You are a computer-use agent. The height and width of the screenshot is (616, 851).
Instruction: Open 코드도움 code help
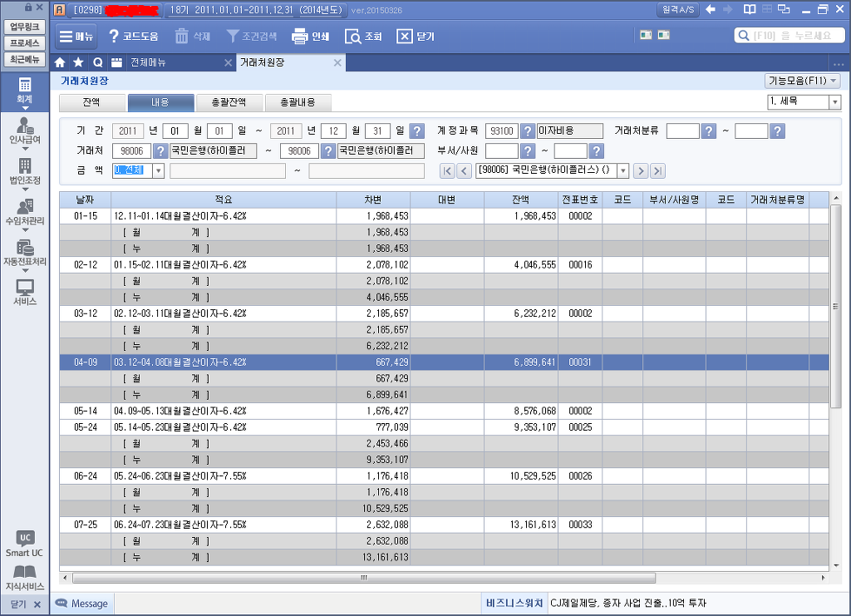coord(133,37)
